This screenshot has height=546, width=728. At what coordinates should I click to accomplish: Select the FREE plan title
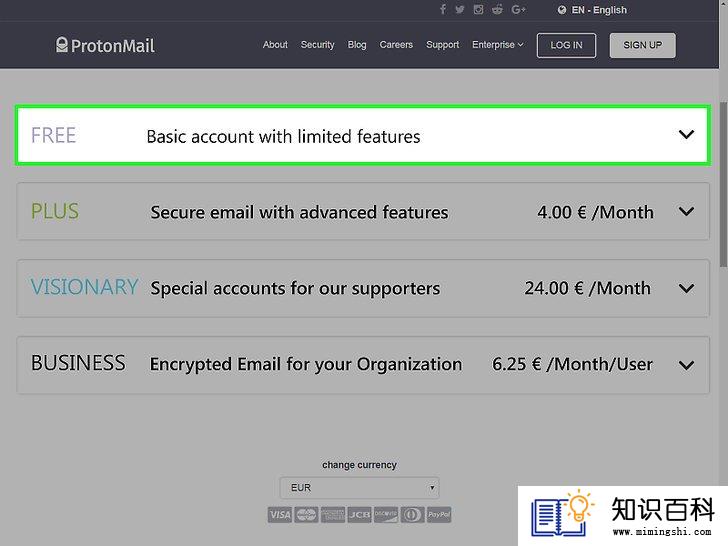click(53, 136)
